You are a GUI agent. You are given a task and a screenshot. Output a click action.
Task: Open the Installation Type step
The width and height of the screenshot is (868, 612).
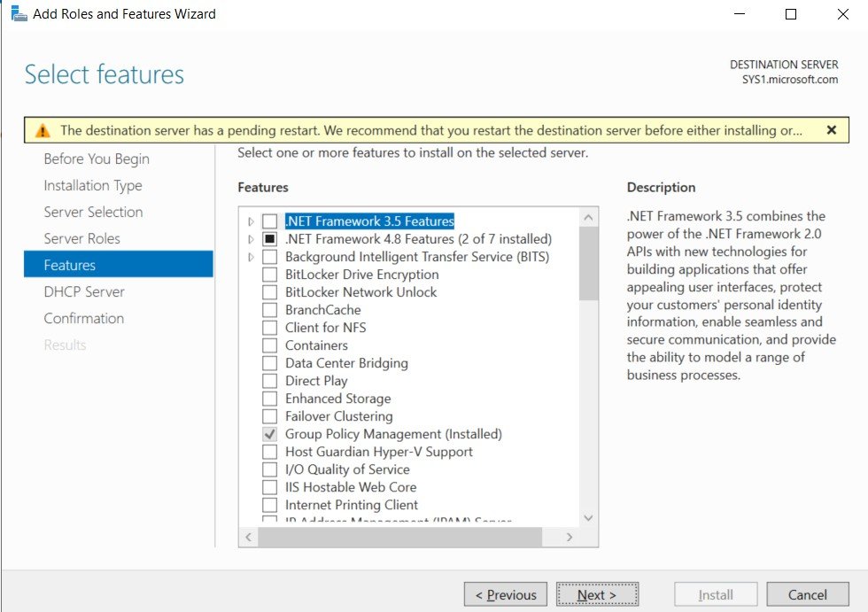coord(93,185)
